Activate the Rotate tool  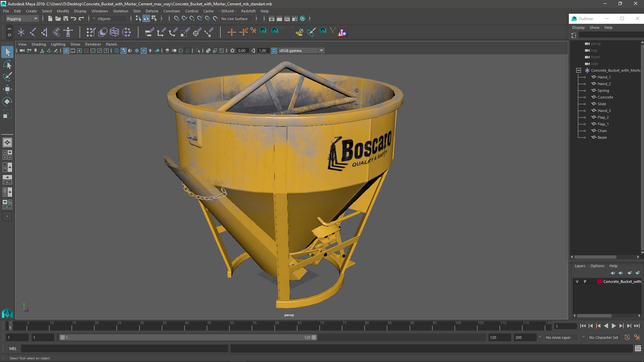coord(7,102)
